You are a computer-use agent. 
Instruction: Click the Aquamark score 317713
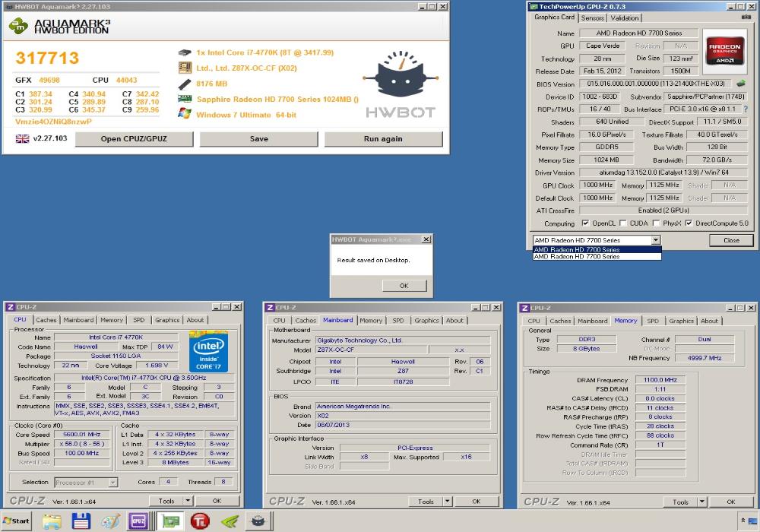point(47,59)
